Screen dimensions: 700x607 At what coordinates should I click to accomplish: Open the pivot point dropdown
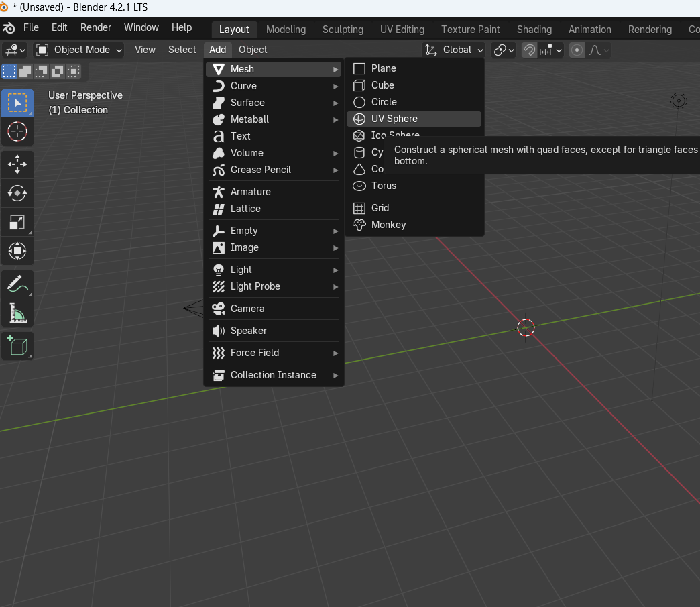pyautogui.click(x=504, y=50)
